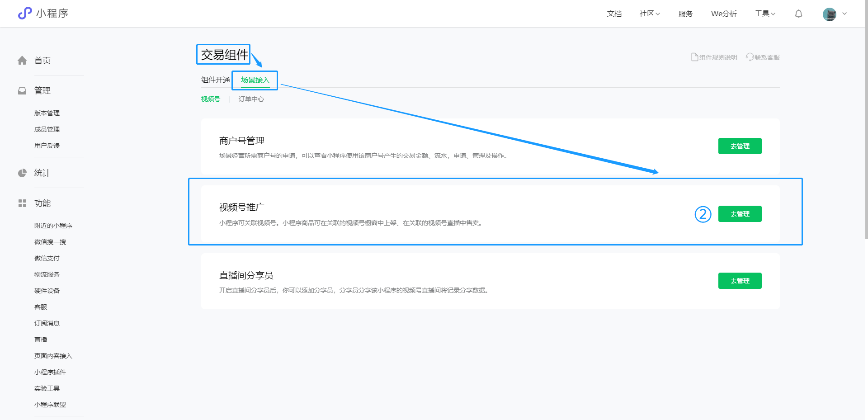Click the 统计 pie chart icon
The image size is (868, 420).
pos(22,173)
